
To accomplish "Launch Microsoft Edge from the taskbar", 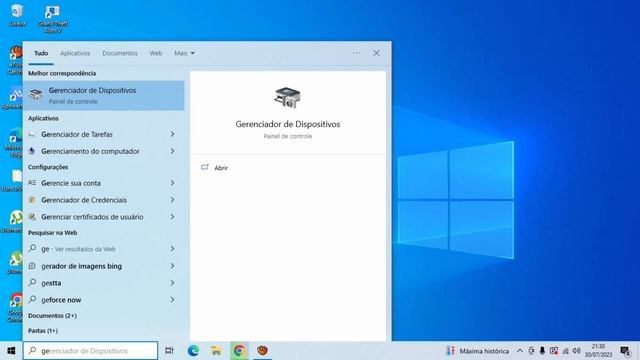I will click(193, 351).
